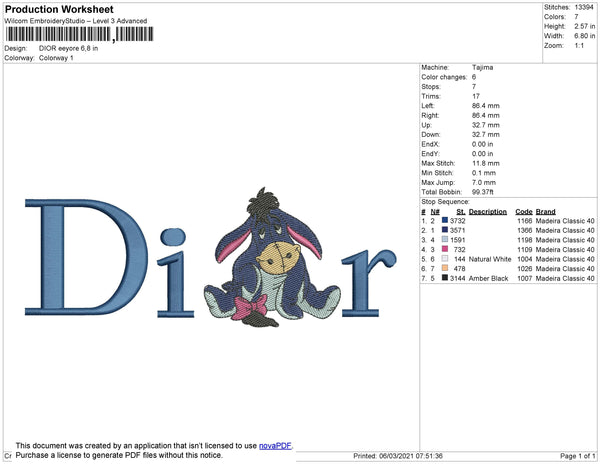Click thread code 1109 in row 4
This screenshot has height=464, width=600.
(x=524, y=249)
